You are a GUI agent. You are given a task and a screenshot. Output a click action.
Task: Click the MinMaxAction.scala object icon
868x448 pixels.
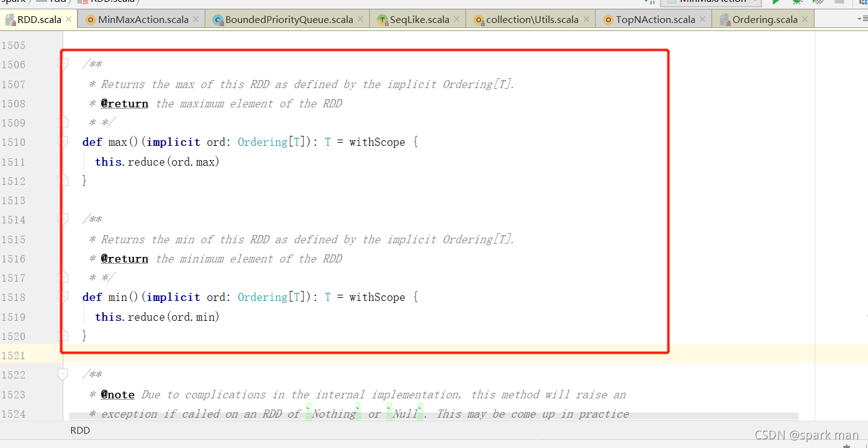pos(91,20)
